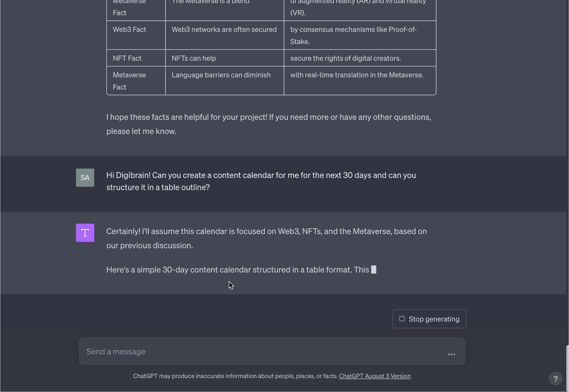Viewport: 569px width, 392px height.
Task: Click the "Hi Digibrain!" user message text
Action: click(x=261, y=181)
